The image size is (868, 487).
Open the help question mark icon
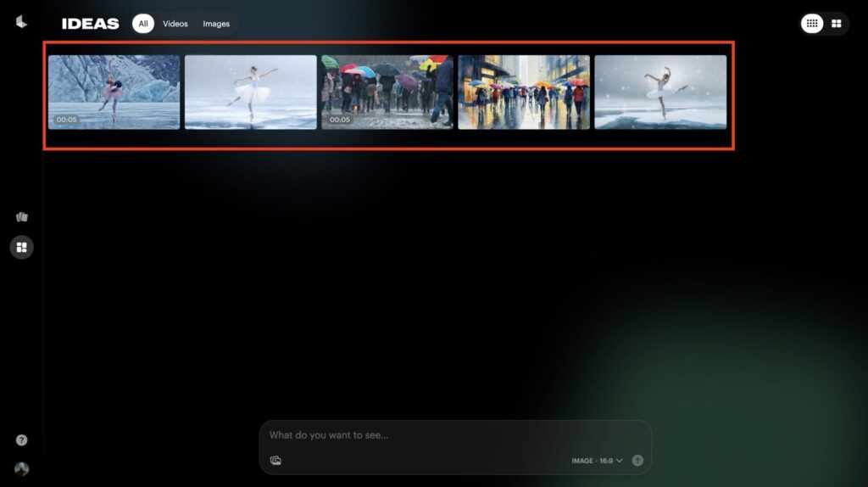(21, 440)
